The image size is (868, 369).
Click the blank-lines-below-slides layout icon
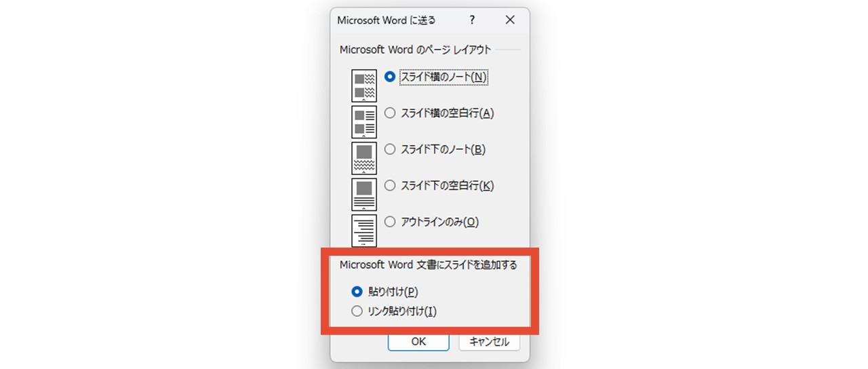click(x=364, y=194)
